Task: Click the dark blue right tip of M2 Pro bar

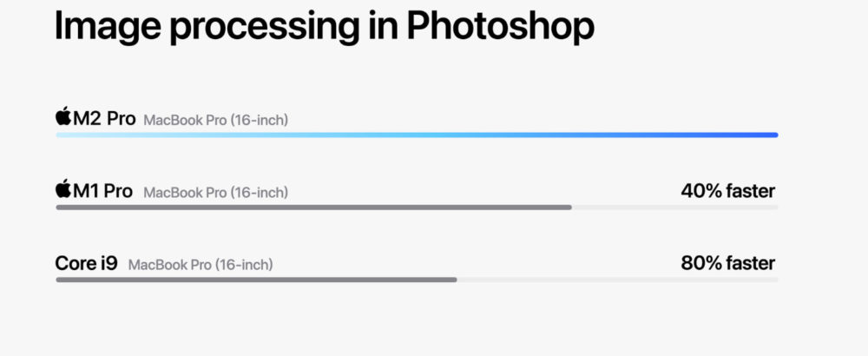Action: point(769,135)
